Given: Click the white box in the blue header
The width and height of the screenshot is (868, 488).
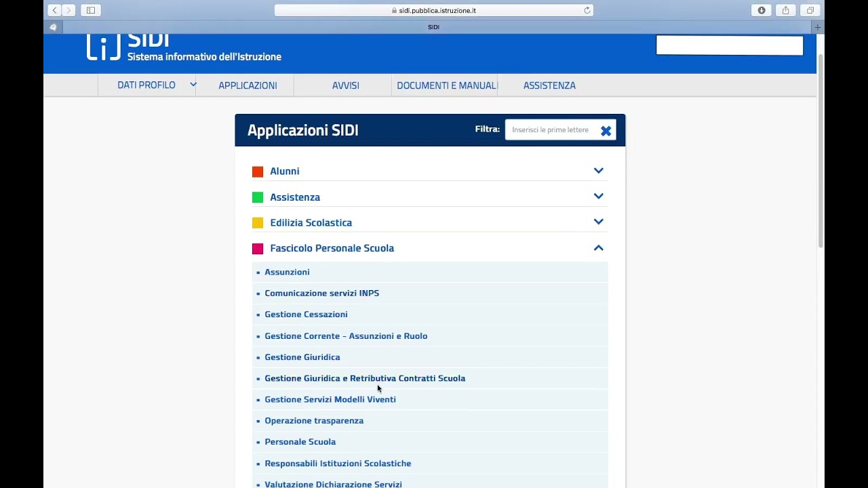Looking at the screenshot, I should pos(730,45).
